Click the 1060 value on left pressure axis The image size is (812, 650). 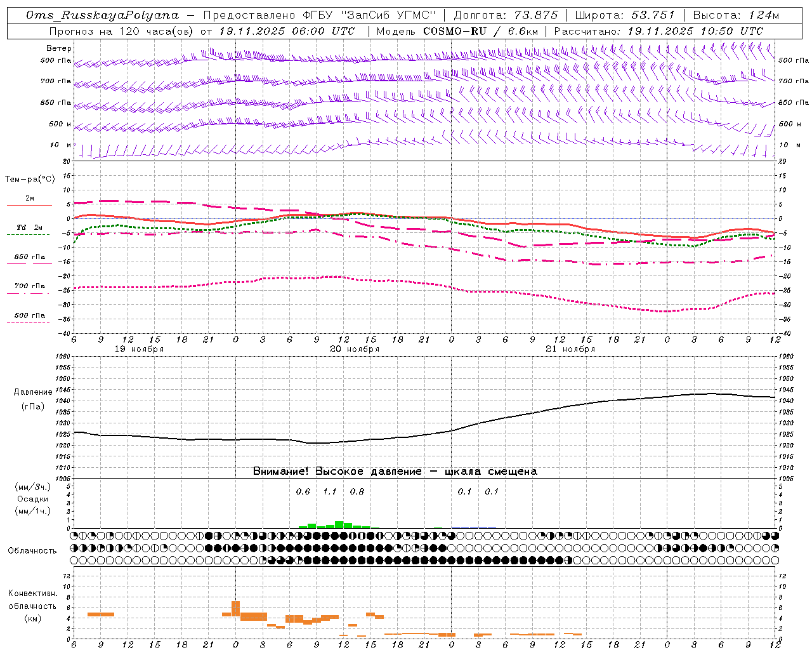click(63, 357)
